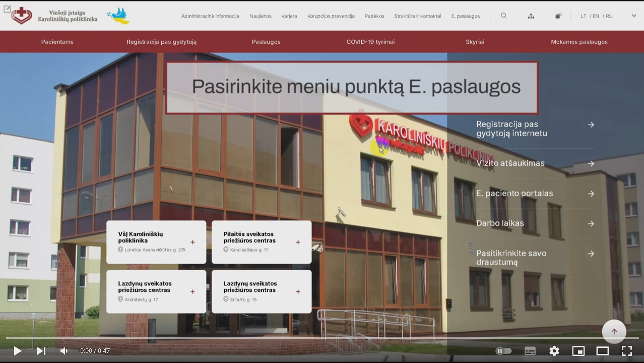Expand Pilaitės sveikatos priežiūros centras card plus
This screenshot has height=363, width=644.
298,242
